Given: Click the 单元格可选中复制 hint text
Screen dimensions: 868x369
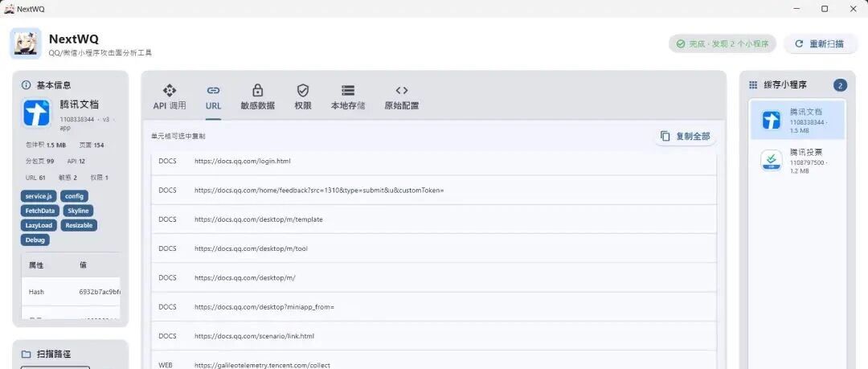Looking at the screenshot, I should tap(178, 137).
